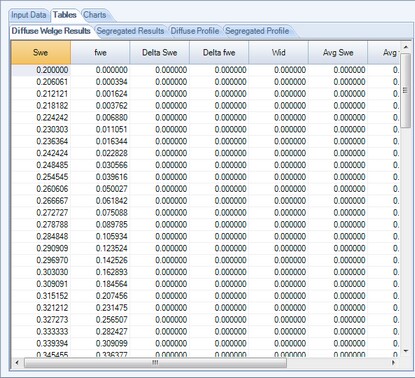This screenshot has height=378, width=415.
Task: Select fwe cell 0.162893
Action: [100, 272]
